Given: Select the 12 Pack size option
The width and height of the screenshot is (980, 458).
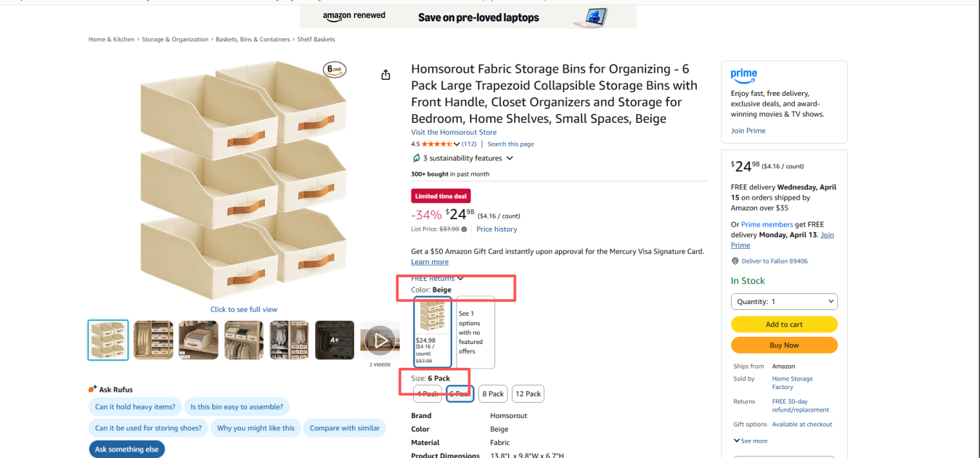Looking at the screenshot, I should click(x=528, y=394).
